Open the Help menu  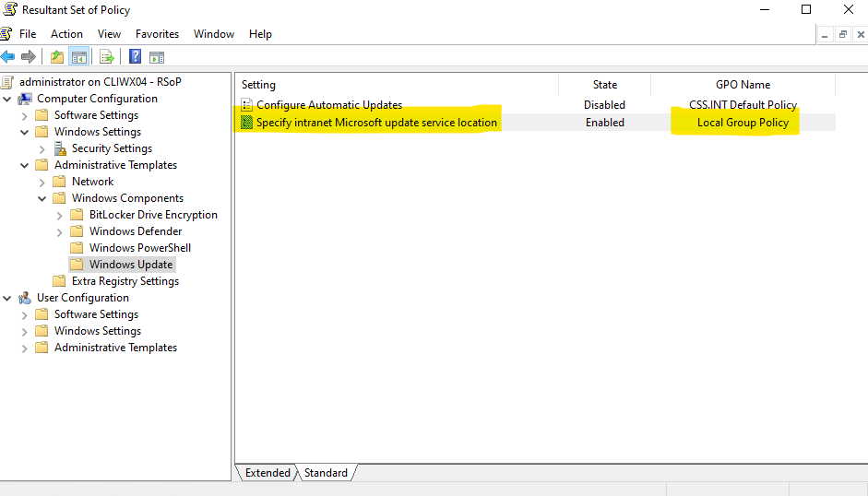click(260, 34)
